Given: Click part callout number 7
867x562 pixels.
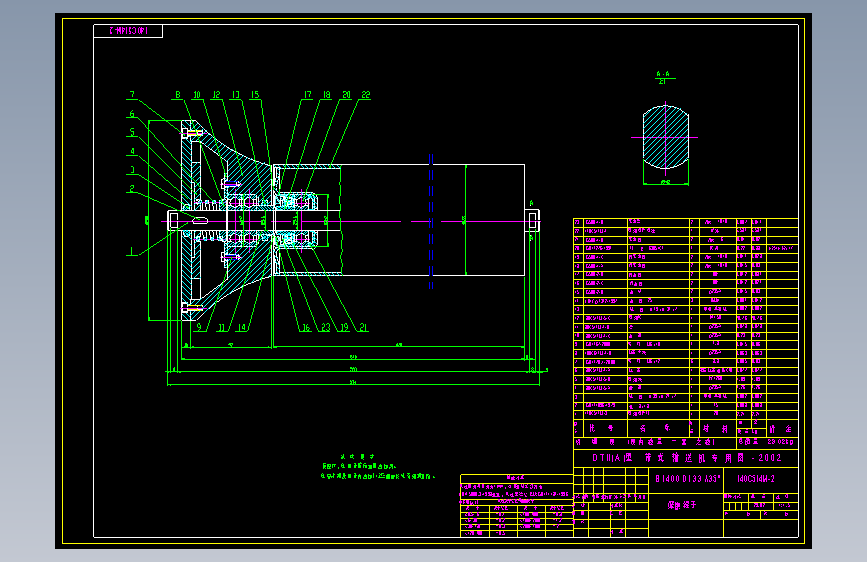Looking at the screenshot, I should pos(132,95).
